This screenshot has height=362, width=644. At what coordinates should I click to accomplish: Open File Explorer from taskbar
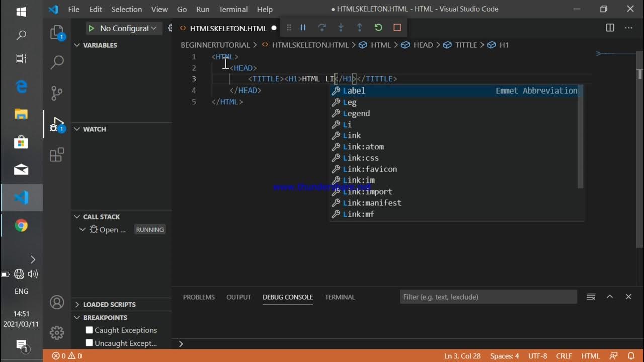pyautogui.click(x=21, y=114)
